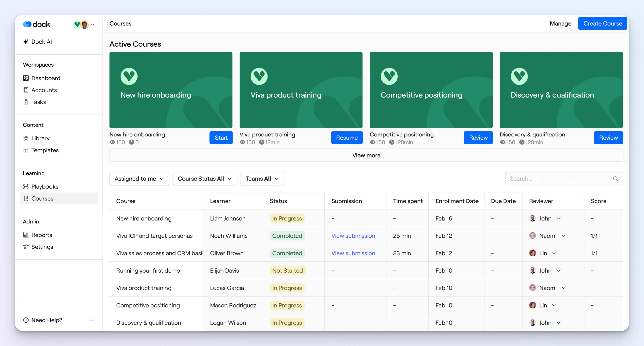Select Accounts in Workspaces menu
Viewport: 644px width, 346px height.
tap(44, 90)
